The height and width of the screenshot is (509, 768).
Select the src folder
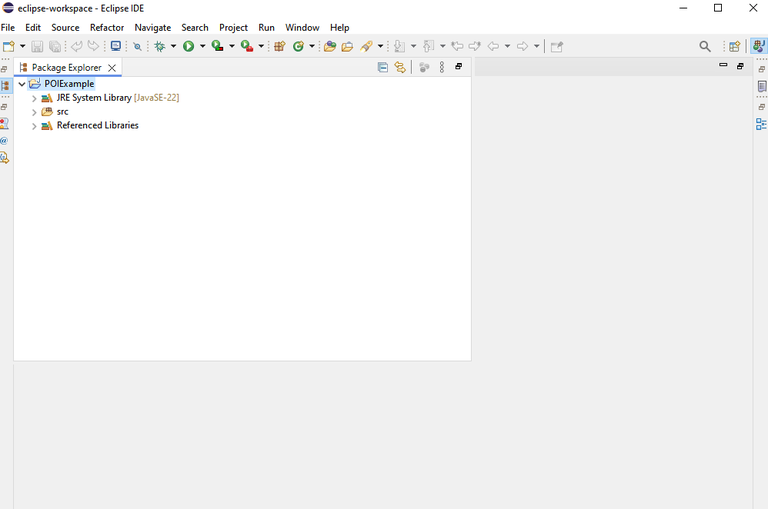pyautogui.click(x=62, y=112)
